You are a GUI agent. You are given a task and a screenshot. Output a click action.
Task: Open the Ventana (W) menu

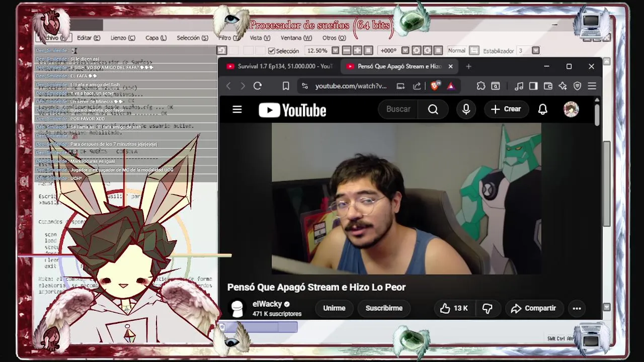coord(296,38)
